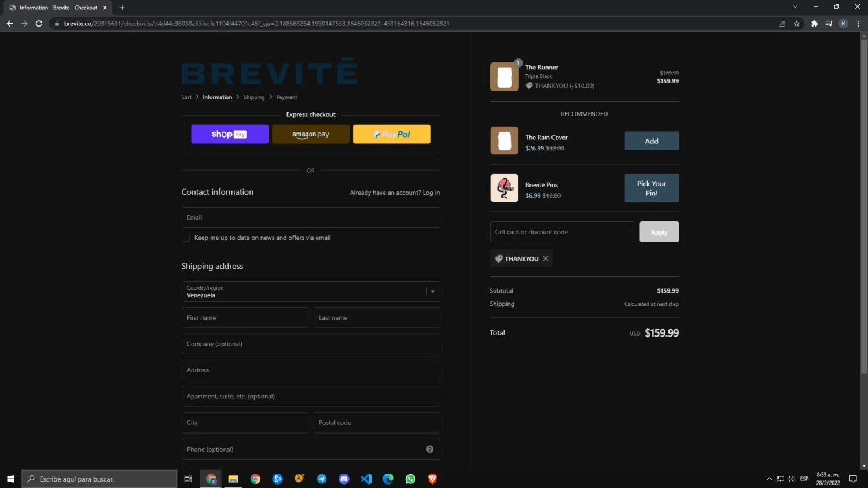Pay with Amazon Pay
Viewport: 868px width, 488px height.
[311, 134]
